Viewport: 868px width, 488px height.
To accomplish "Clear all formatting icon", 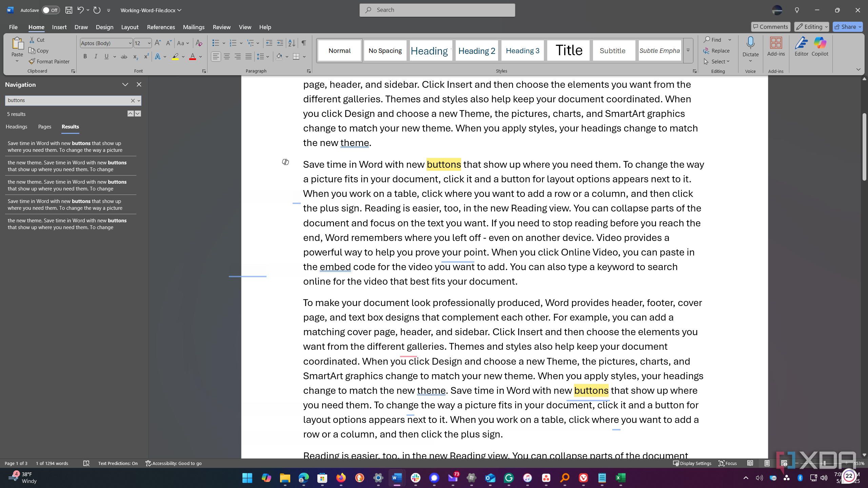I will [199, 43].
